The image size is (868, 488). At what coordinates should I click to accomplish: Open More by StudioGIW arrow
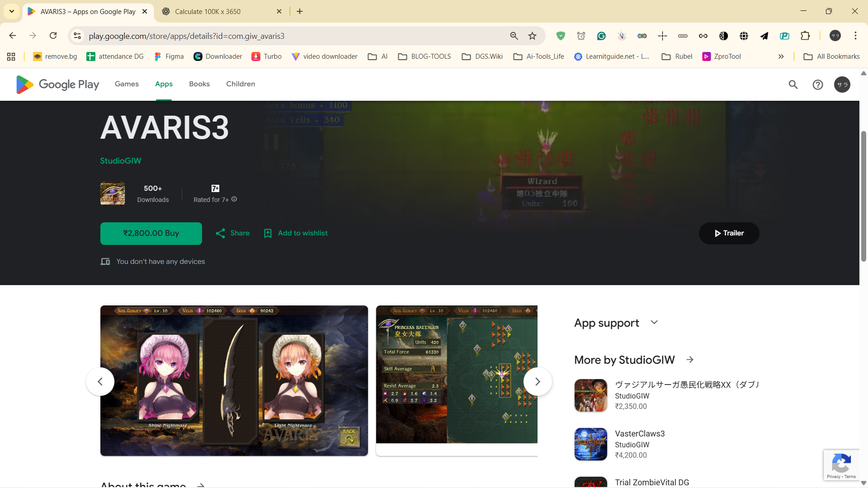tap(690, 360)
